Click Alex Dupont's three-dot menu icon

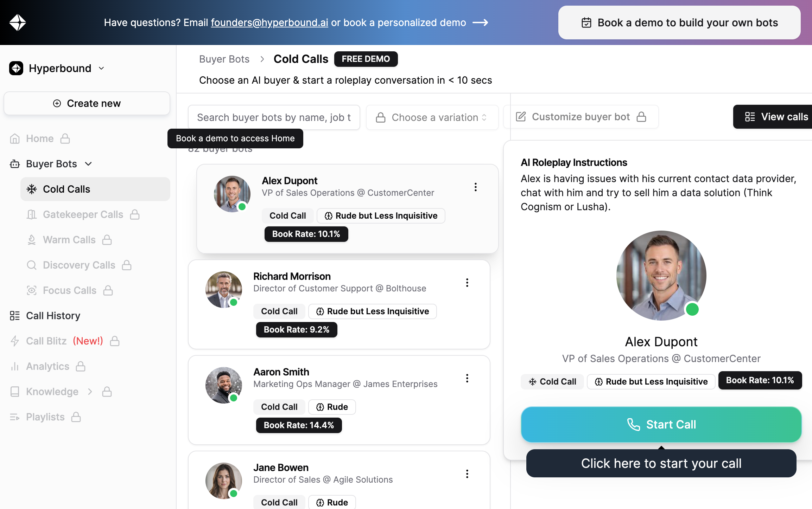pyautogui.click(x=475, y=186)
